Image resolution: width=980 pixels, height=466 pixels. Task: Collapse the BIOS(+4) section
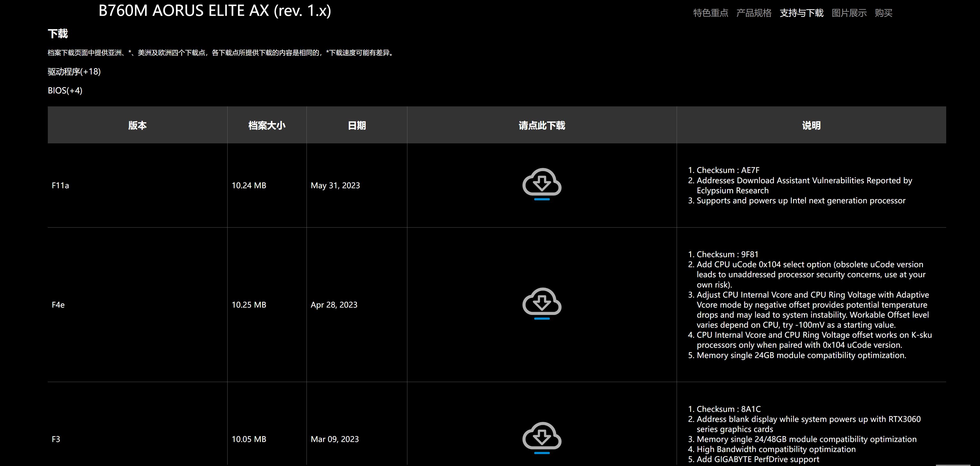[x=65, y=91]
